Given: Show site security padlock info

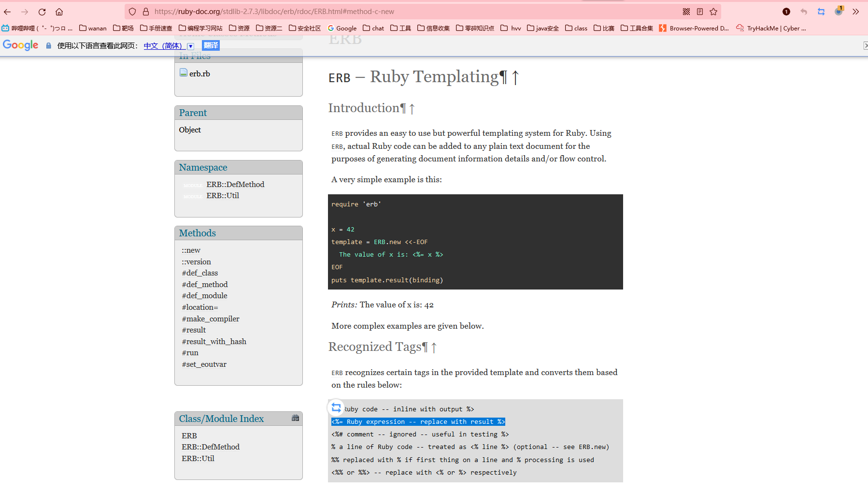Looking at the screenshot, I should 146,12.
